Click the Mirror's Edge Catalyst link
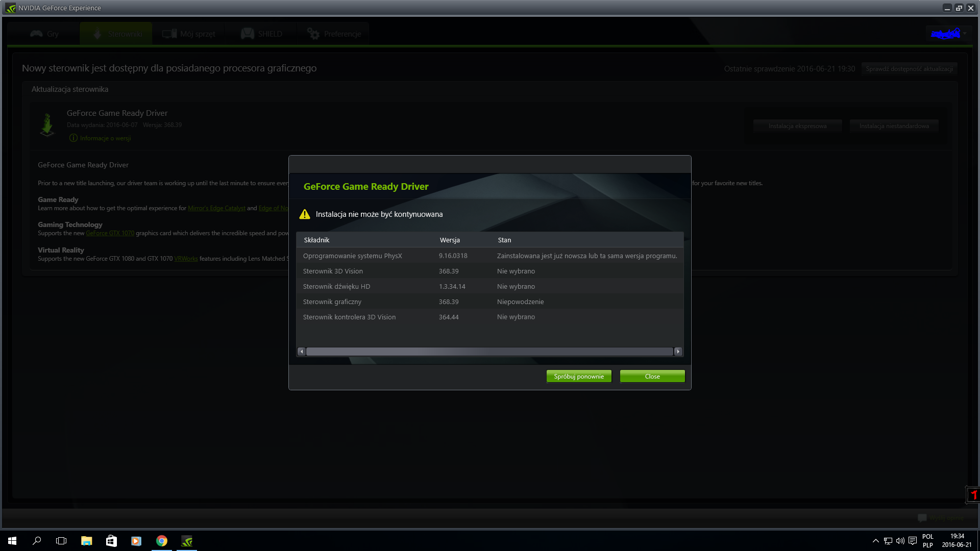The height and width of the screenshot is (551, 980). click(216, 208)
